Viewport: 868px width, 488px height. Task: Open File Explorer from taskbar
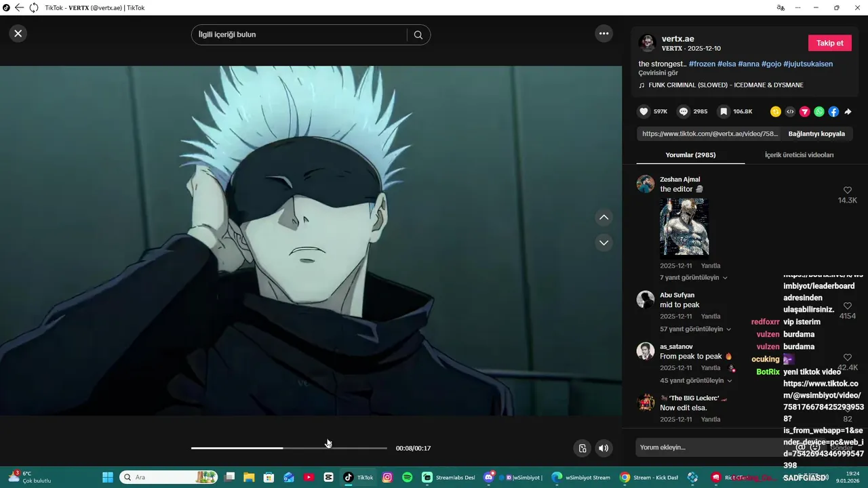249,477
